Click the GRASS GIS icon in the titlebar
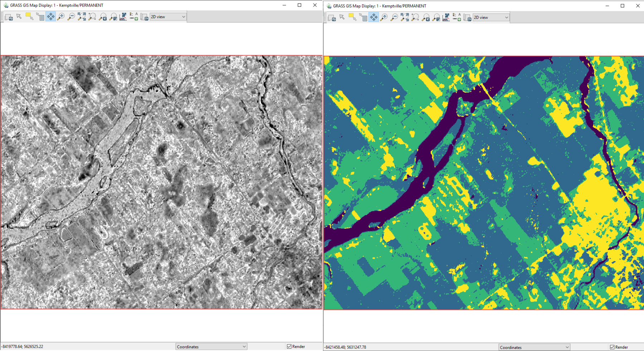The height and width of the screenshot is (351, 644). (x=5, y=5)
